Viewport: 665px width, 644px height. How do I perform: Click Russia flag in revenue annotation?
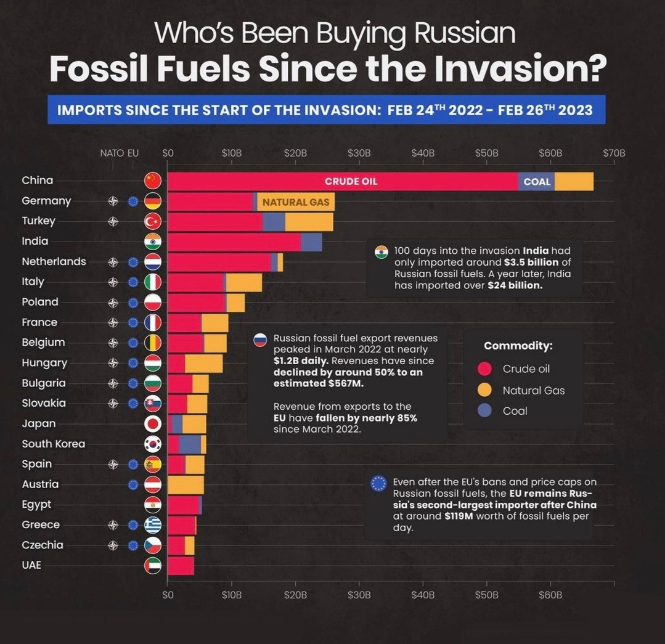260,340
